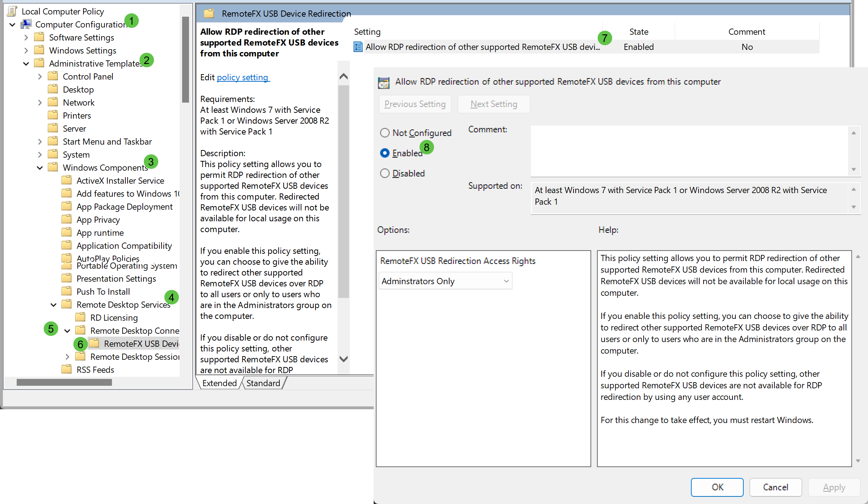Click the App Package Deployment folder icon

(x=66, y=206)
